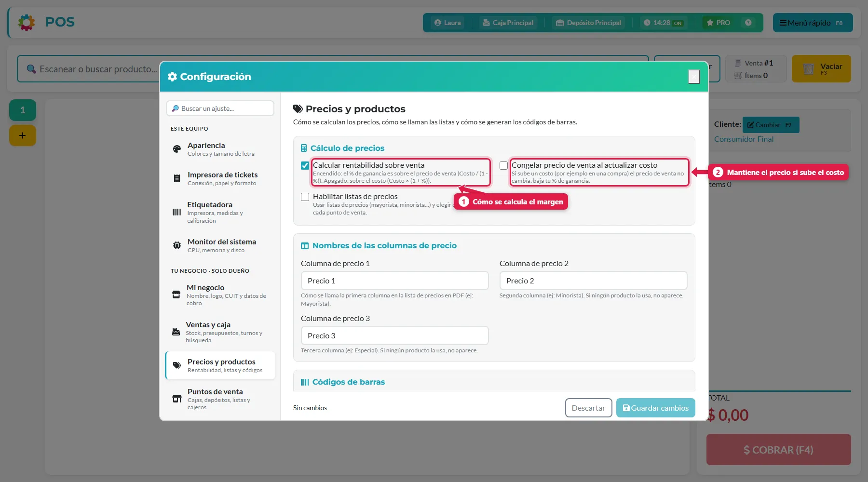The width and height of the screenshot is (868, 482).
Task: Click the user icon next to Laura
Action: 438,23
